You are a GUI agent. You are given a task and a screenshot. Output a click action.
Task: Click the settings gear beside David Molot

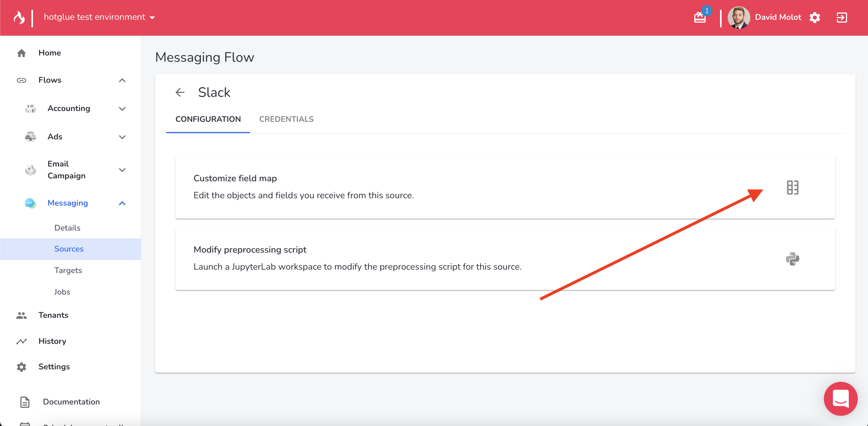tap(815, 18)
